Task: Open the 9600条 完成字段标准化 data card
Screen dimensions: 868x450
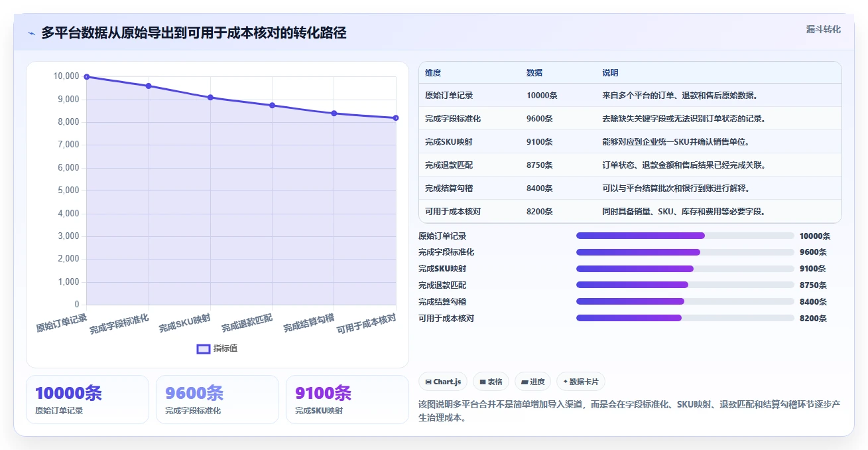Action: (217, 400)
